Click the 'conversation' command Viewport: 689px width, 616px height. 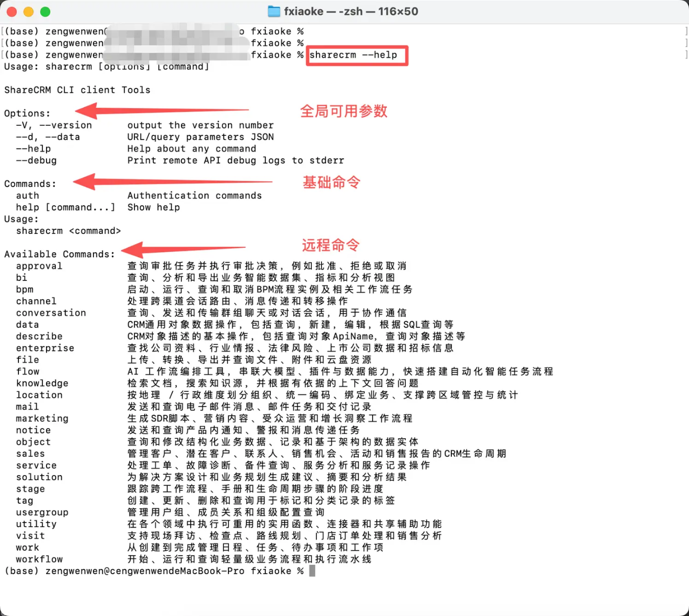click(x=51, y=313)
